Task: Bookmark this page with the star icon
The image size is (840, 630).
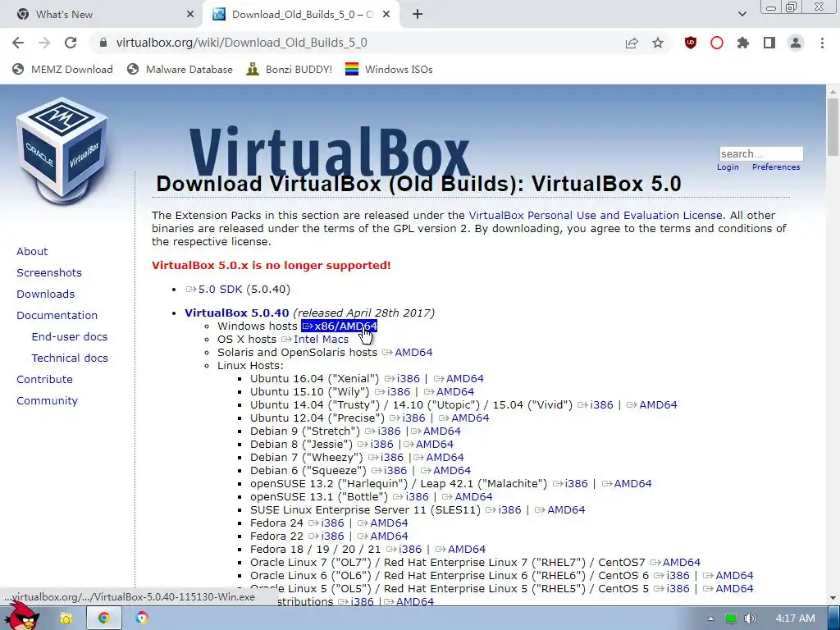Action: point(658,43)
